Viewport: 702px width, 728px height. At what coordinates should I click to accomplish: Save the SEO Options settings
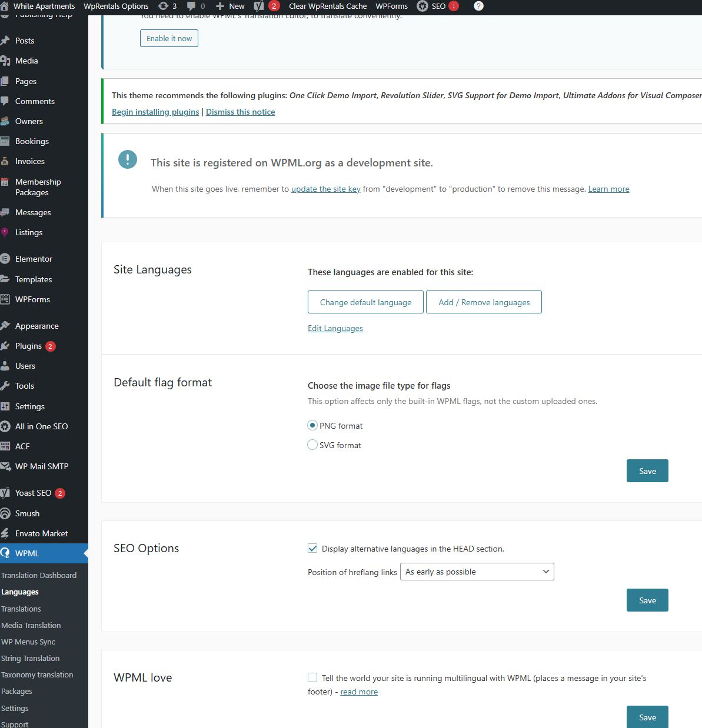coord(647,600)
